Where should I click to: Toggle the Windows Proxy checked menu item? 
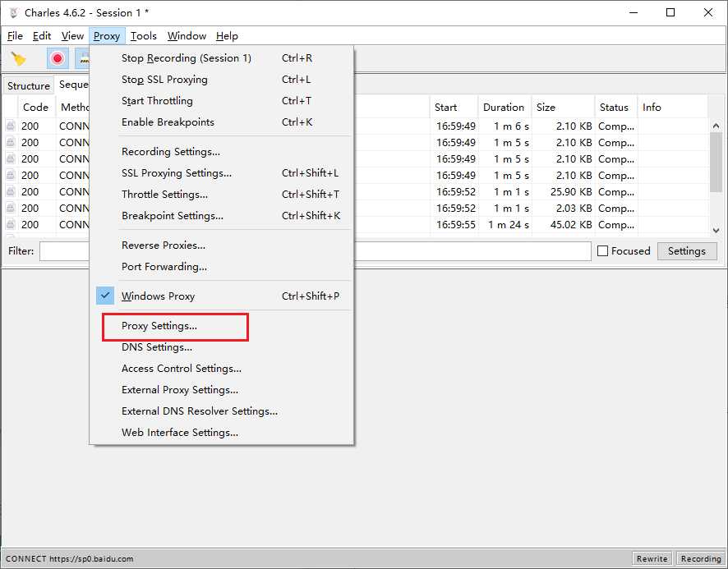click(x=222, y=296)
